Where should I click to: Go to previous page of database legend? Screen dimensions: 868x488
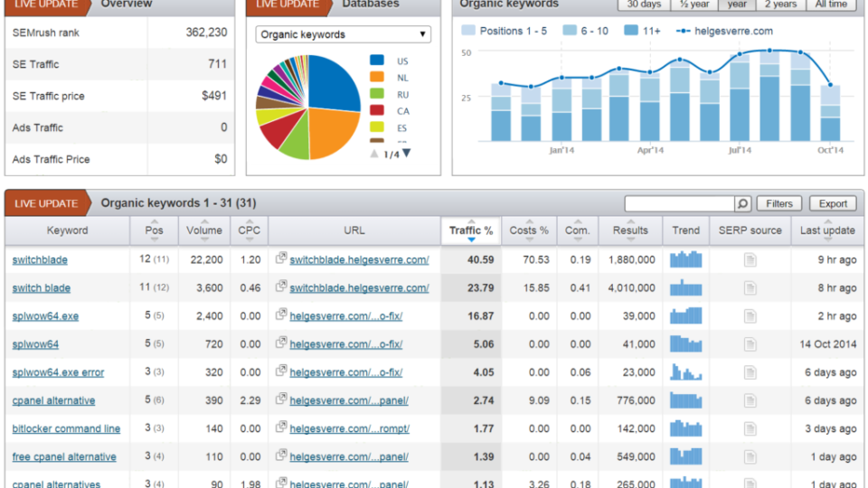click(374, 154)
